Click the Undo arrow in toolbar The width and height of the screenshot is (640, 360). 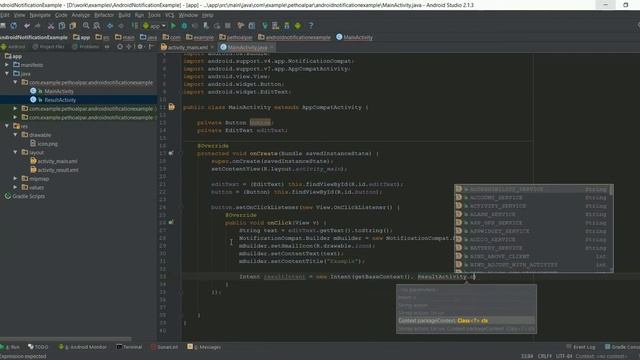27,26
